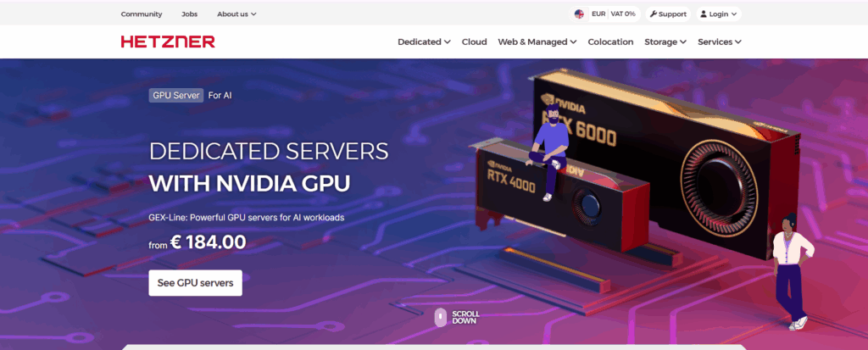Go to the Cloud page
Image resolution: width=868 pixels, height=350 pixels.
[x=475, y=42]
